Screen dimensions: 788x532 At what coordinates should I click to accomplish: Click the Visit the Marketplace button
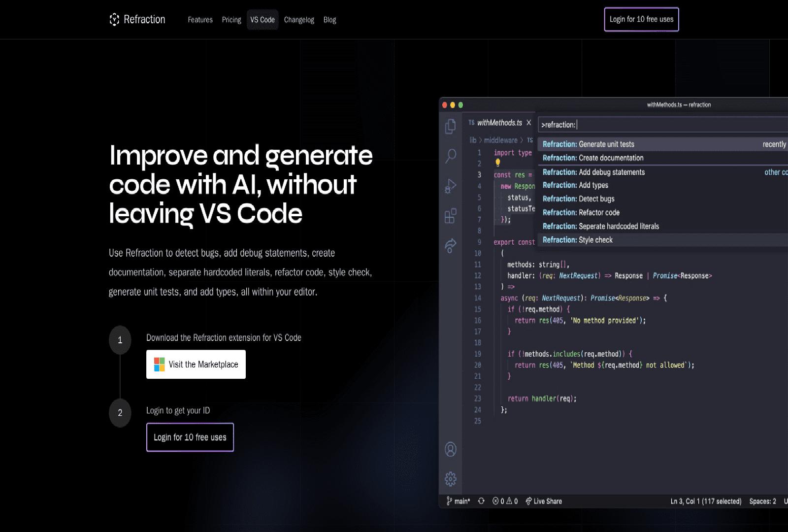196,365
